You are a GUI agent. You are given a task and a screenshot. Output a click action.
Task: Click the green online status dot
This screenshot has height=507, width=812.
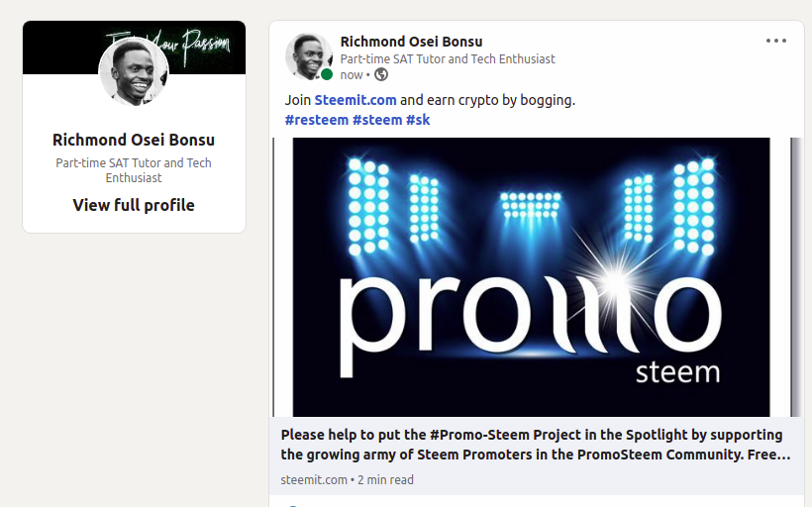coord(327,74)
